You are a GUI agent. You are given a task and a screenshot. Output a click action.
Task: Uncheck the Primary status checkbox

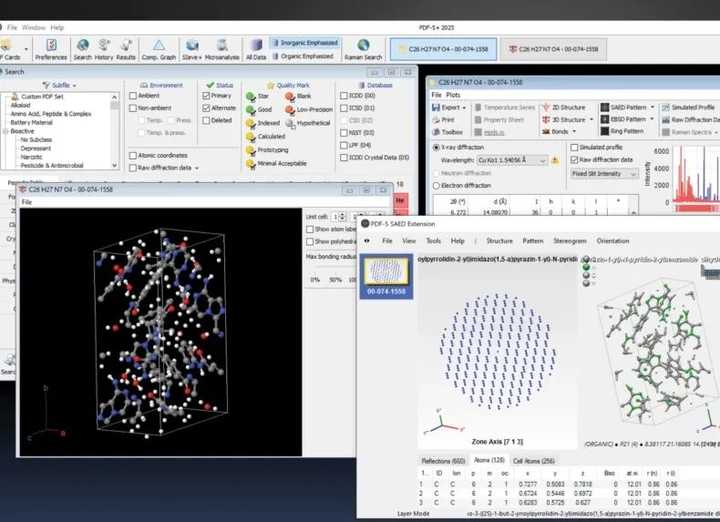coord(206,95)
